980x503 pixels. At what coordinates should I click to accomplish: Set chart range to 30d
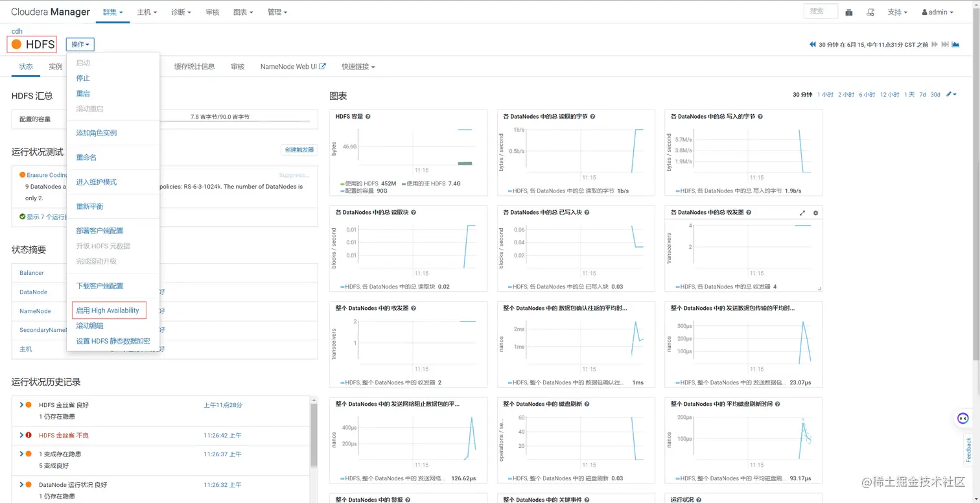pos(935,95)
